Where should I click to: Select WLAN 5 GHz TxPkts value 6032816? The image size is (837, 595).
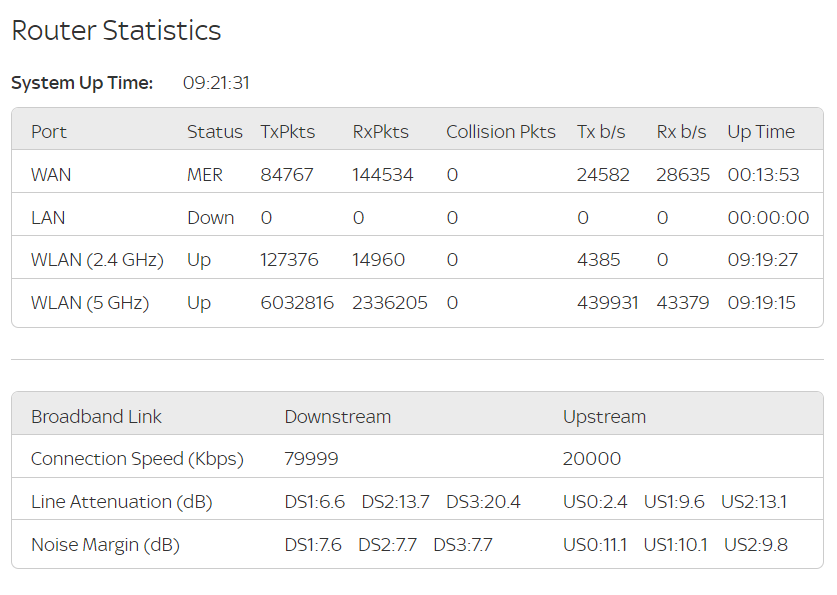pyautogui.click(x=297, y=303)
